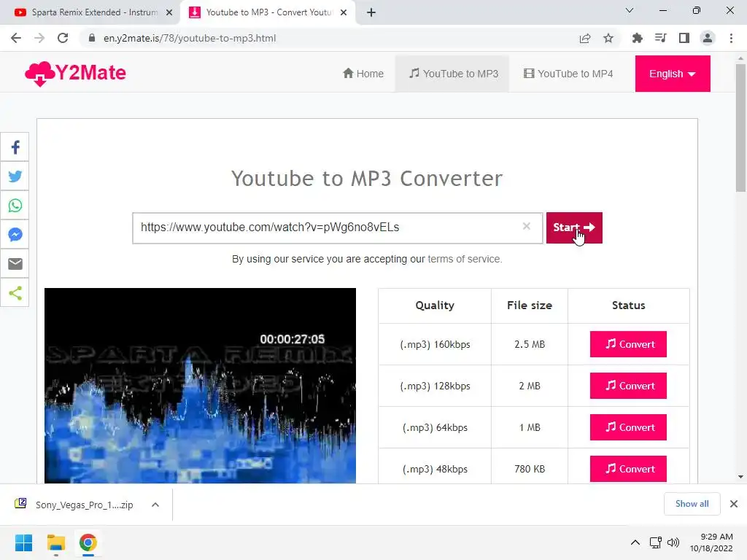Click the '(.mp3) 160kbps' quality cell
Image resolution: width=747 pixels, height=560 pixels.
click(x=435, y=344)
